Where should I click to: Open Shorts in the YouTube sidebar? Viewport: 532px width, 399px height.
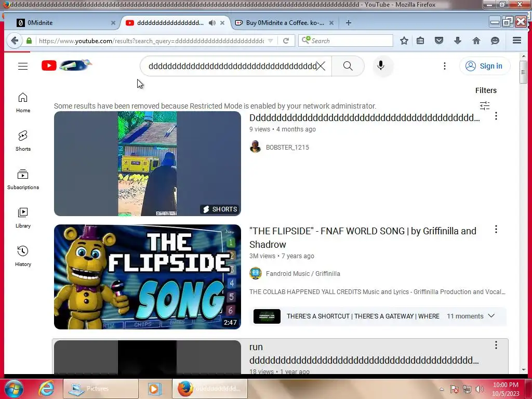(x=23, y=141)
